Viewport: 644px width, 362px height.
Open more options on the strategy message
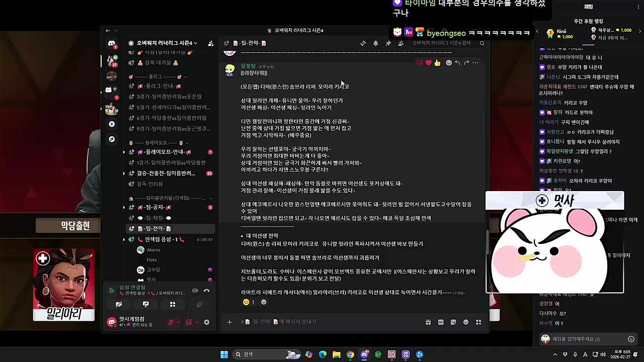click(475, 62)
